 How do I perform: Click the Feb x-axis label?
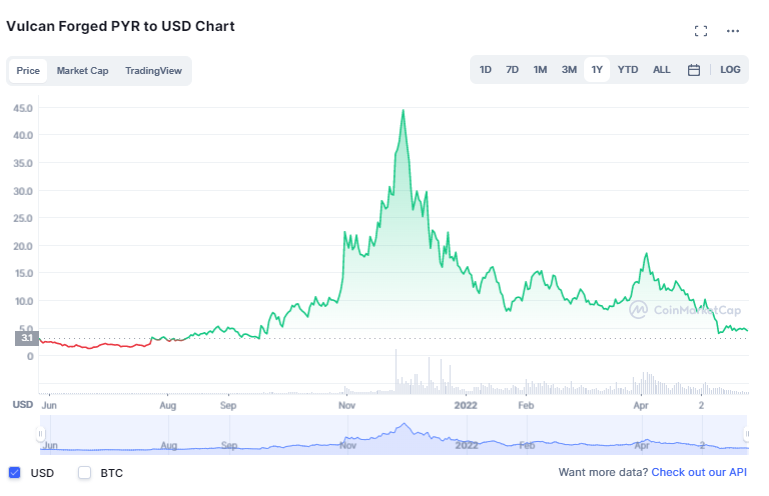pyautogui.click(x=526, y=405)
